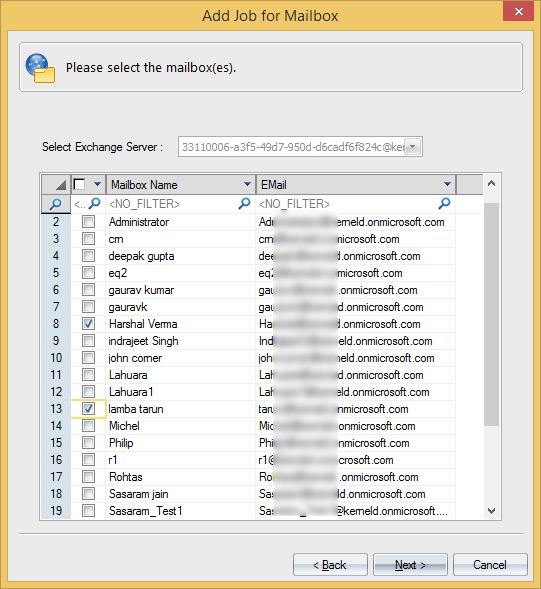Open the Select Exchange Server dropdown

413,146
